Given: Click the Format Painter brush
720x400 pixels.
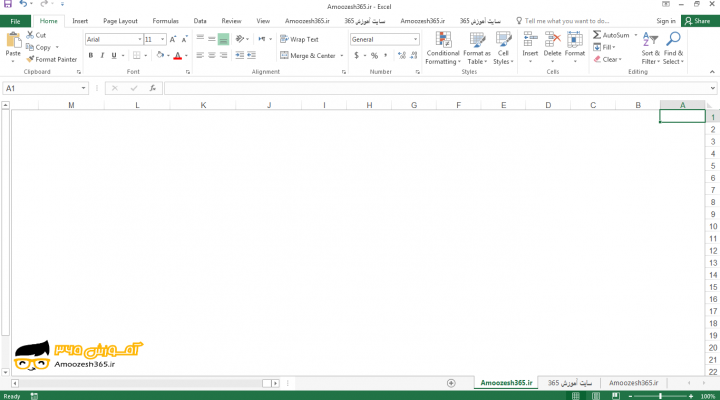Looking at the screenshot, I should click(x=30, y=59).
